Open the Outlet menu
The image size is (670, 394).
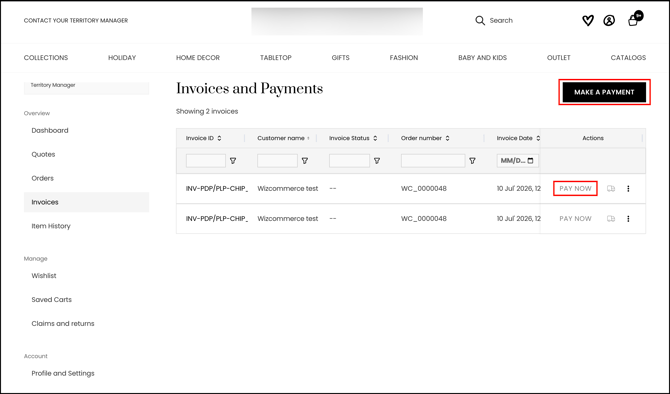(x=558, y=58)
